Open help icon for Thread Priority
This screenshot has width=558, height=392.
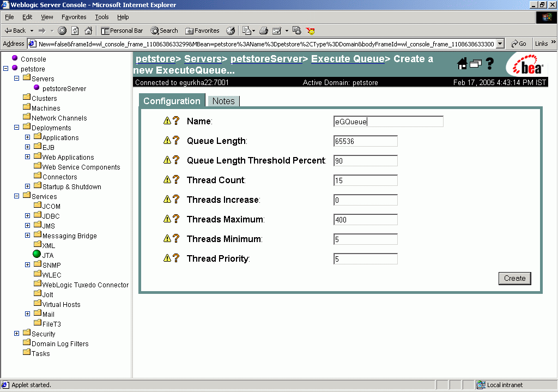pos(176,258)
